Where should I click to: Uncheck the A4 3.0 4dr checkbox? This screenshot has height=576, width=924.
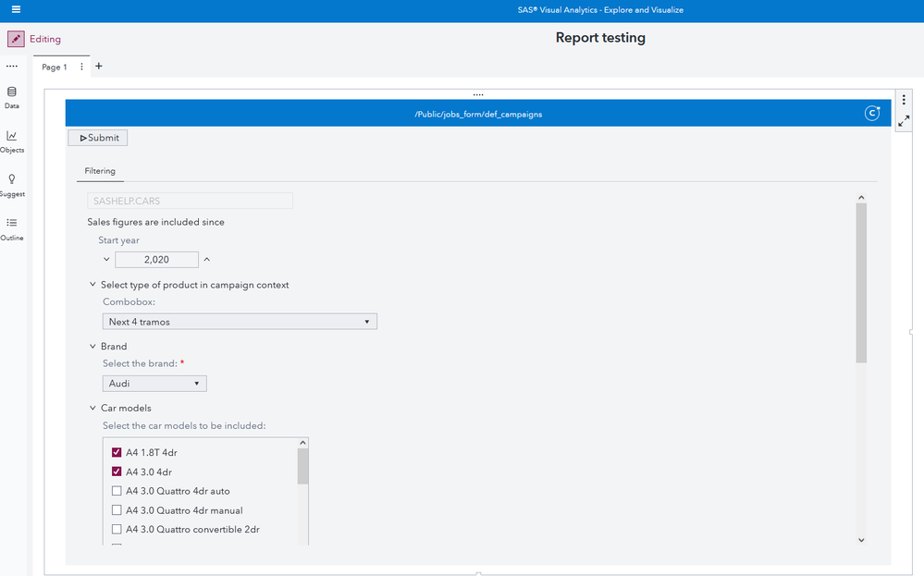click(117, 472)
